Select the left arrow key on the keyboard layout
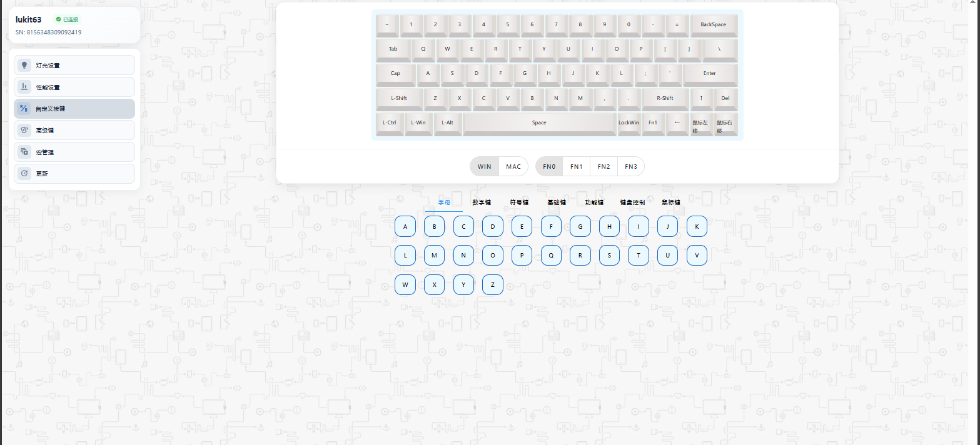The image size is (980, 445). (677, 123)
